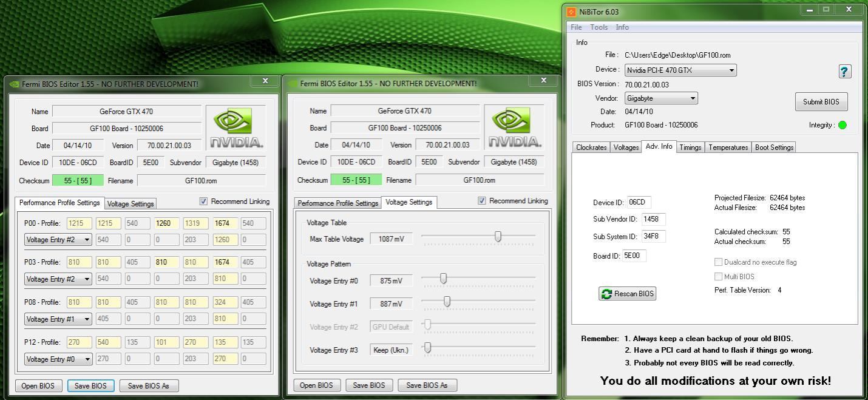Click the Rescan BIOS button

[628, 294]
